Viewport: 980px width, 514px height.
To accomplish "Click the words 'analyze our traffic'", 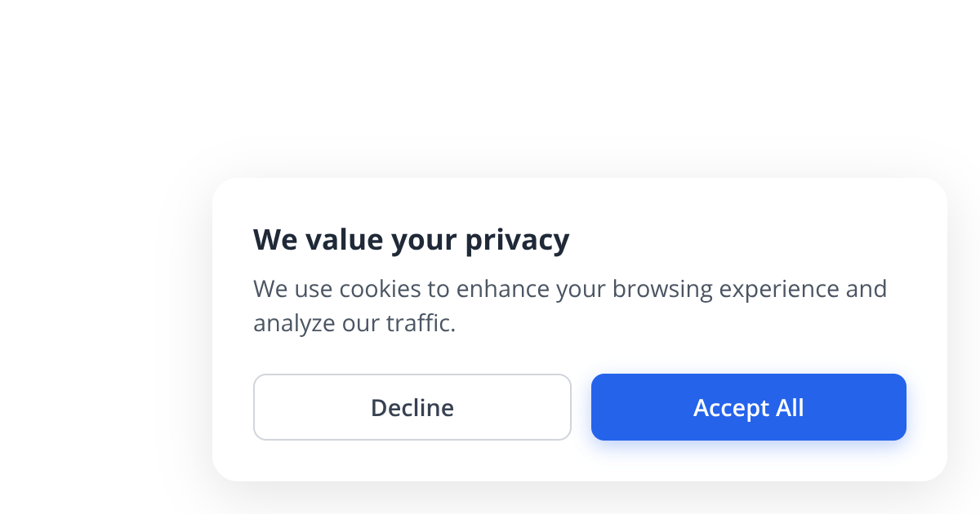I will tap(355, 322).
